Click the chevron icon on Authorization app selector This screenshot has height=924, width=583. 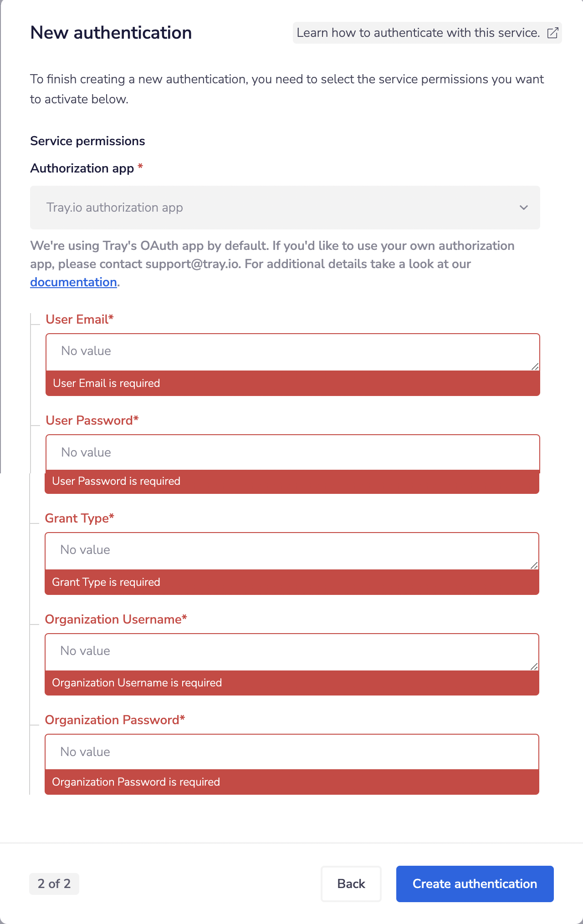tap(523, 208)
